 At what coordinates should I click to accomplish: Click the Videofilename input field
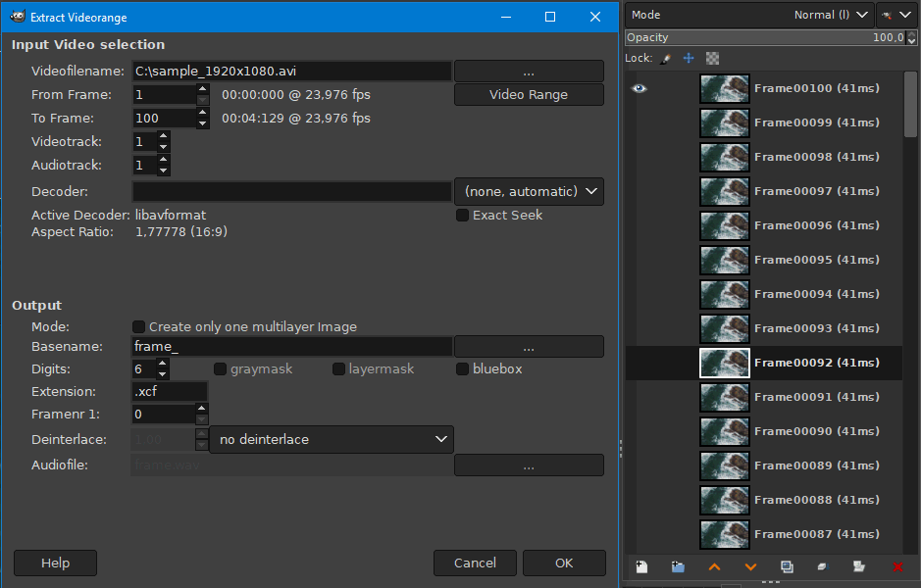(292, 72)
